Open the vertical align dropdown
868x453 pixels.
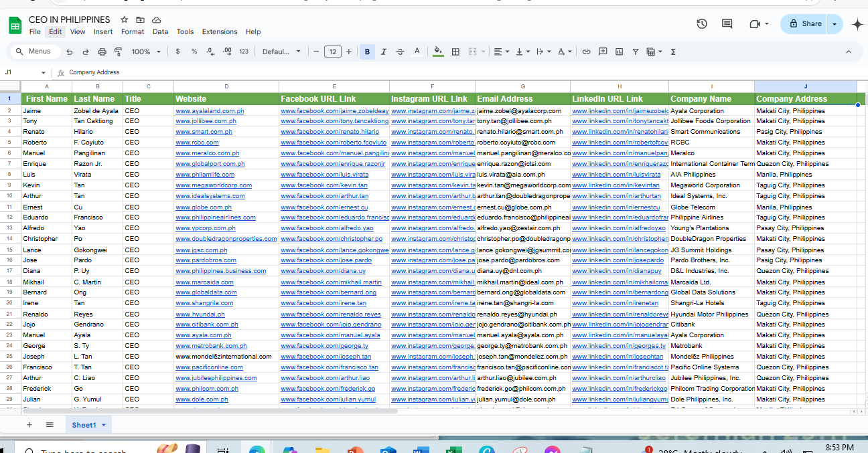(522, 52)
